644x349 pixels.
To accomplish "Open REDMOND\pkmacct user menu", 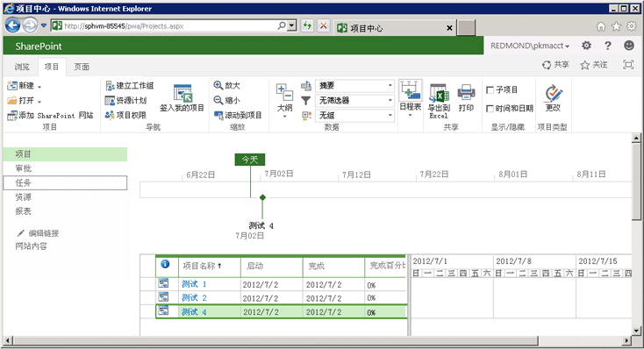I will (530, 46).
